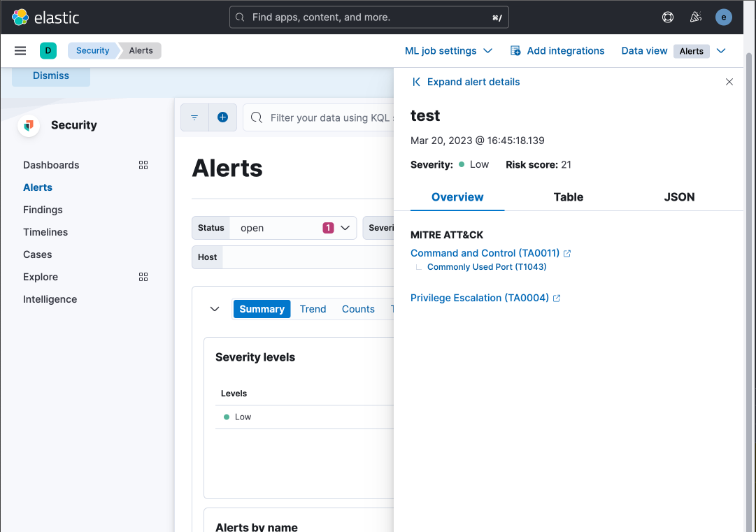Select the Trend chart view
The height and width of the screenshot is (532, 756).
point(313,309)
